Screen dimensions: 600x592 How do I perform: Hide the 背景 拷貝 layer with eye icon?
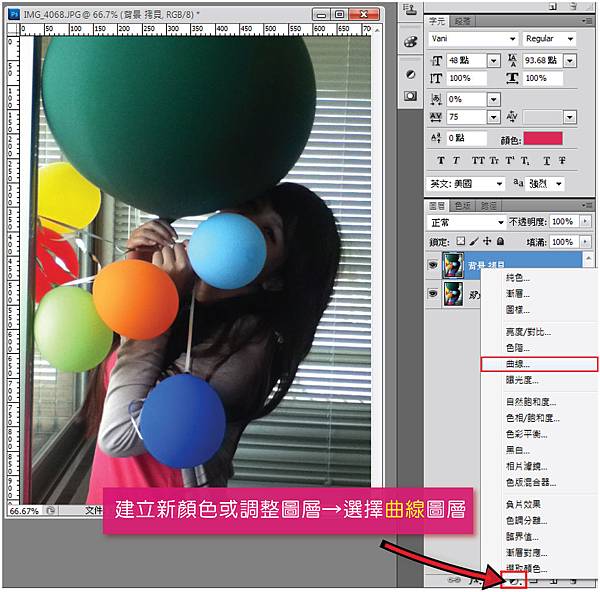(433, 264)
